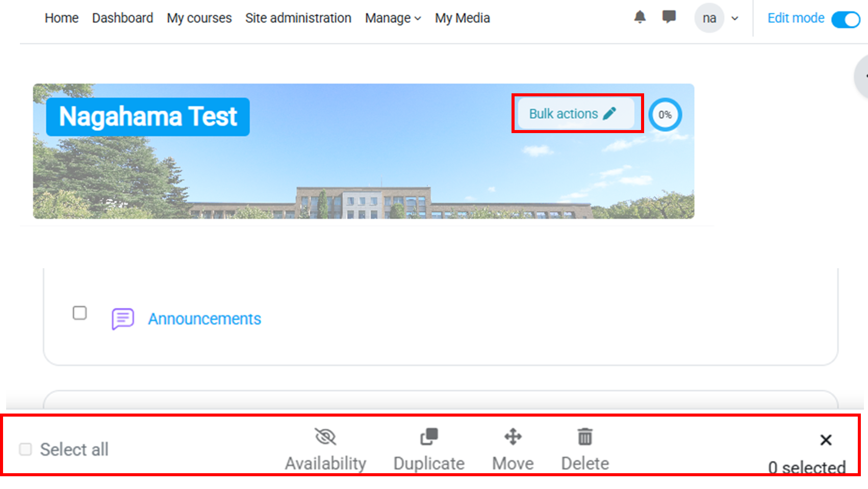
Task: Click the Announcements forum icon
Action: coord(123,319)
